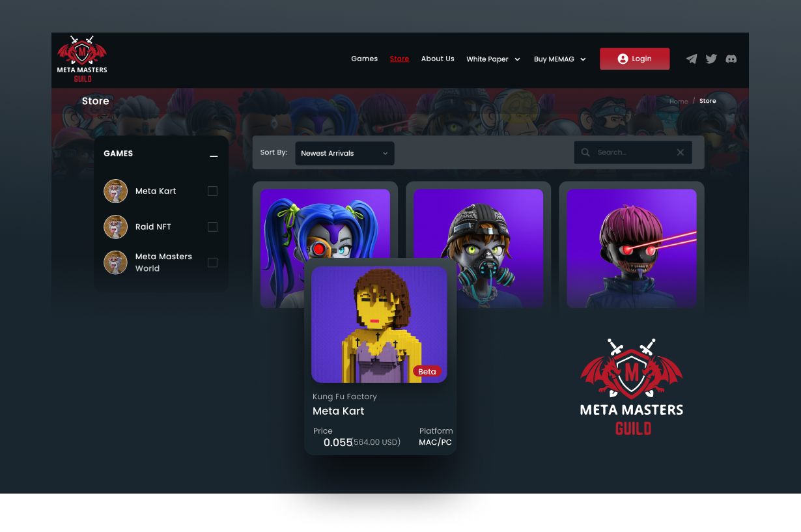The height and width of the screenshot is (532, 801).
Task: Click the 564.00 USD price text
Action: pos(376,443)
